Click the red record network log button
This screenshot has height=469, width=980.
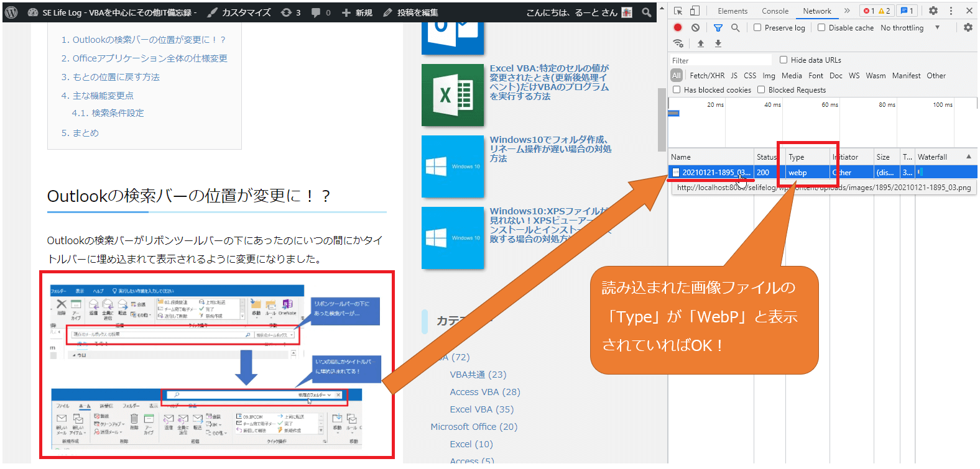coord(678,27)
